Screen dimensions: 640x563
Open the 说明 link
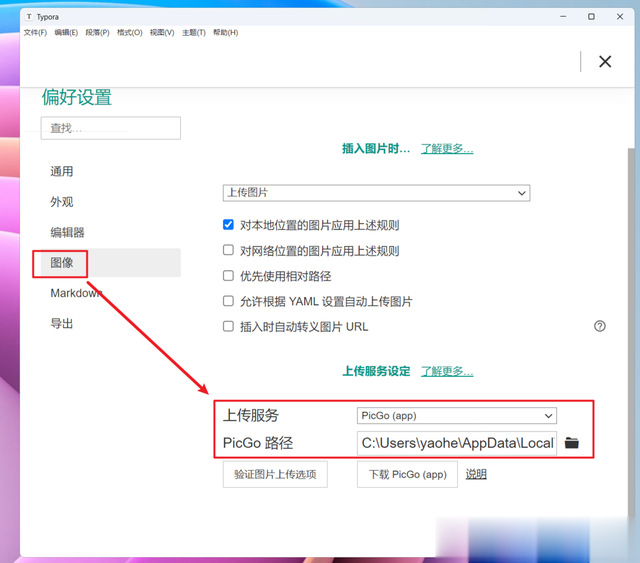(476, 474)
